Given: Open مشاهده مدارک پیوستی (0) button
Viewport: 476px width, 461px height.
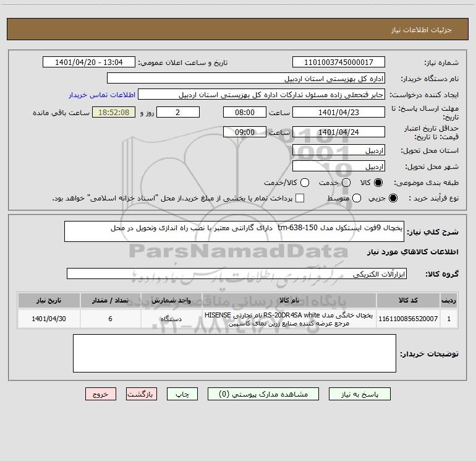Looking at the screenshot, I should coord(263,394).
